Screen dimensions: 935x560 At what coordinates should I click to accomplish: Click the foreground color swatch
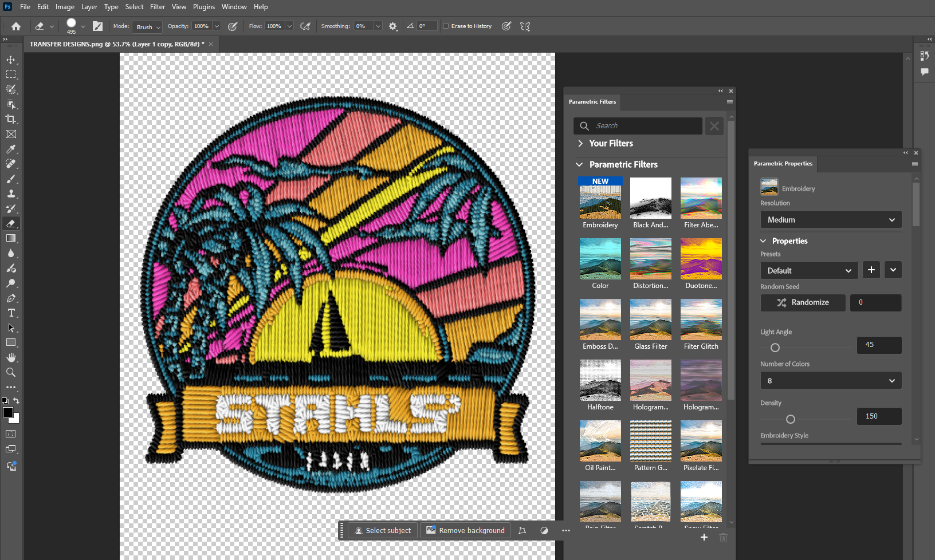pyautogui.click(x=8, y=412)
